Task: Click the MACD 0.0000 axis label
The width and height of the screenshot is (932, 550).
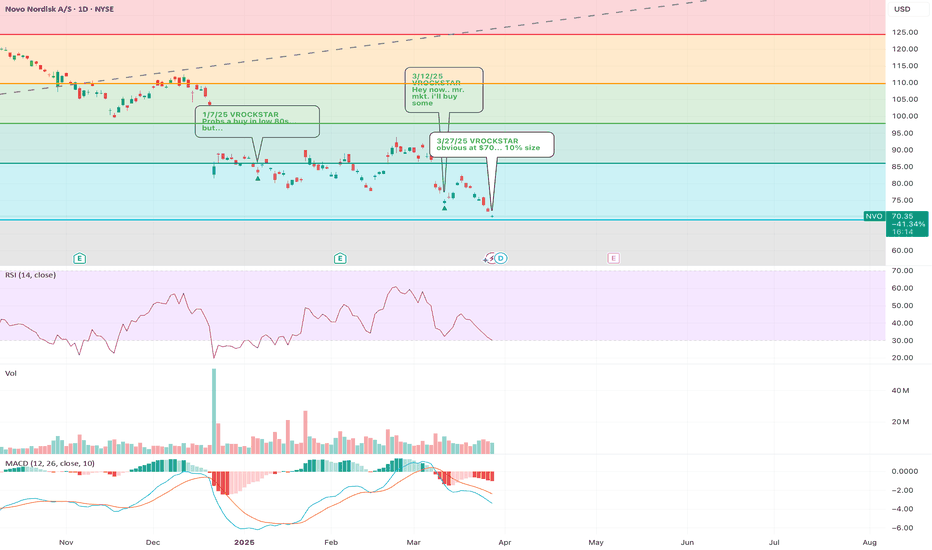Action: pyautogui.click(x=905, y=471)
